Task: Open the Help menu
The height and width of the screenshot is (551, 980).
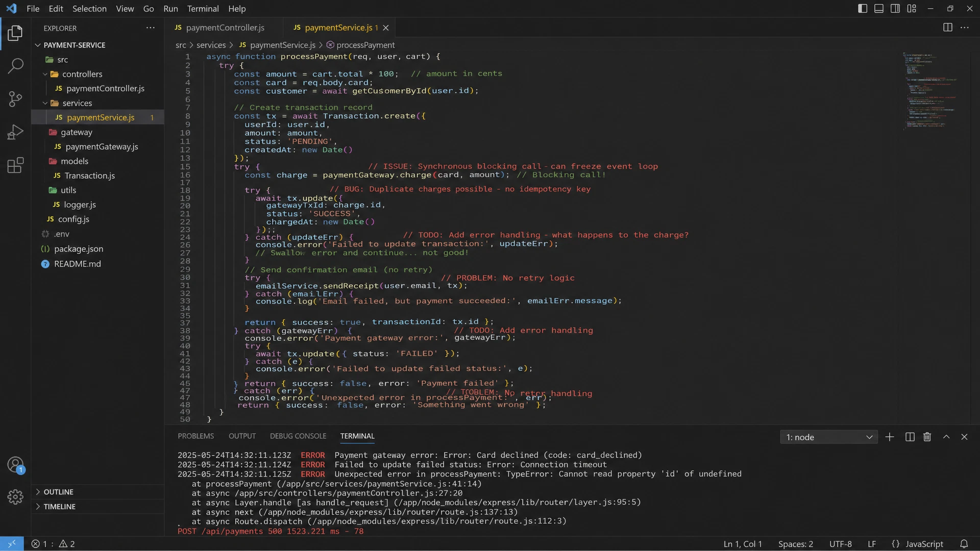Action: tap(237, 9)
